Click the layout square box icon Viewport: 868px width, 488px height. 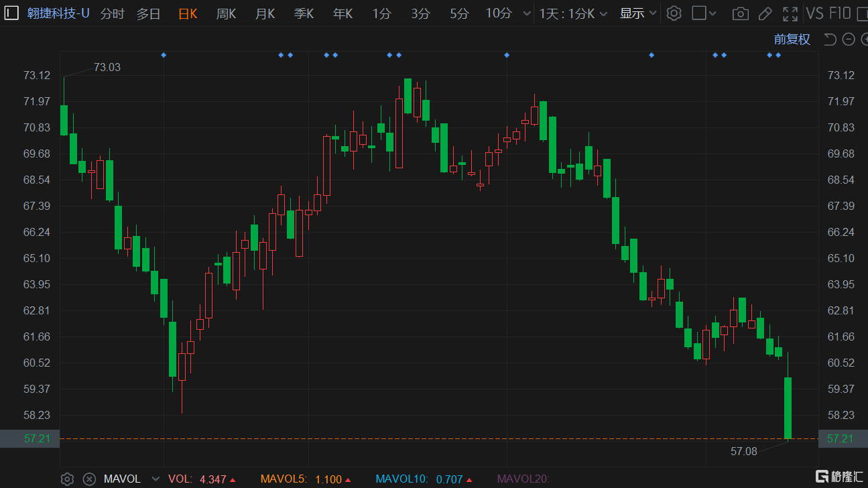tap(699, 13)
